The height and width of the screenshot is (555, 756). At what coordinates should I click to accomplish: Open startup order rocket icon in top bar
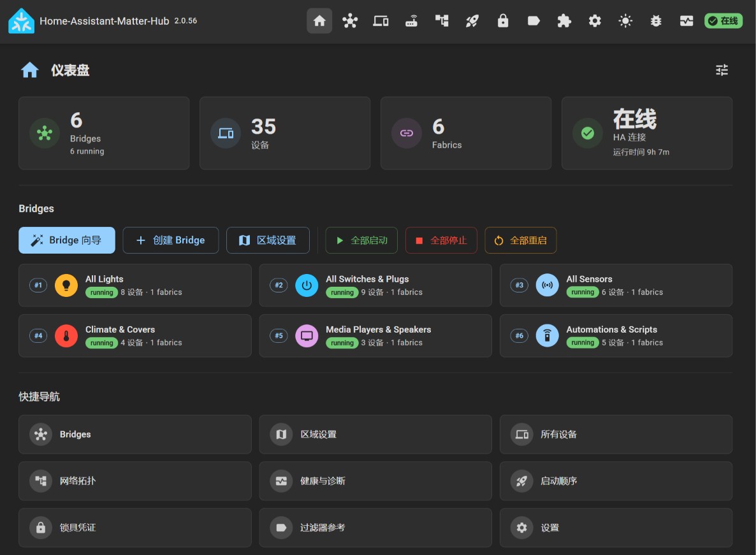(x=472, y=21)
